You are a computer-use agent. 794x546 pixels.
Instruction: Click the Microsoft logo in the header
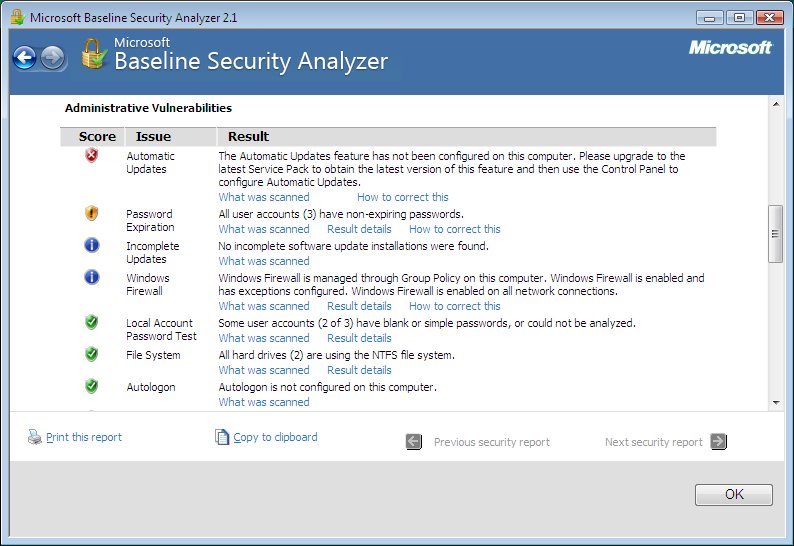(730, 48)
